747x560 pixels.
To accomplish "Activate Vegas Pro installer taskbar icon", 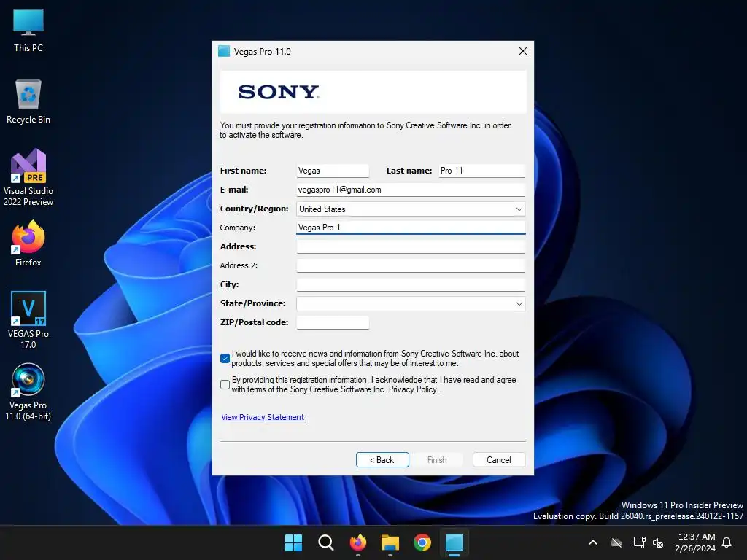I will pyautogui.click(x=454, y=542).
